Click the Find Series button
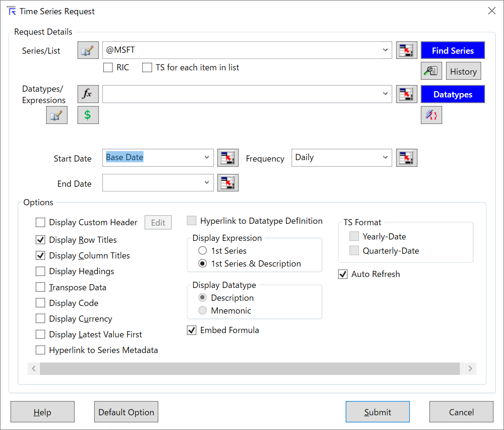Viewport: 504px width, 430px height. [x=452, y=50]
